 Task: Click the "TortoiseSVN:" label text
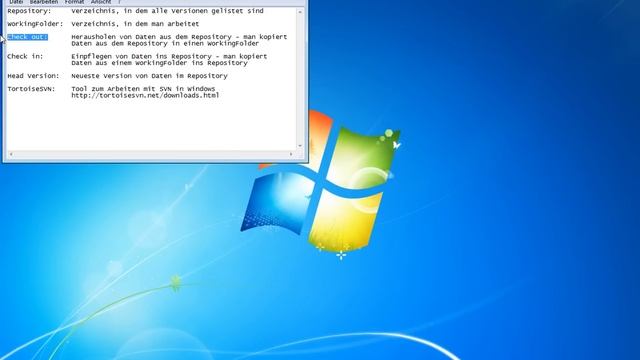[31, 89]
